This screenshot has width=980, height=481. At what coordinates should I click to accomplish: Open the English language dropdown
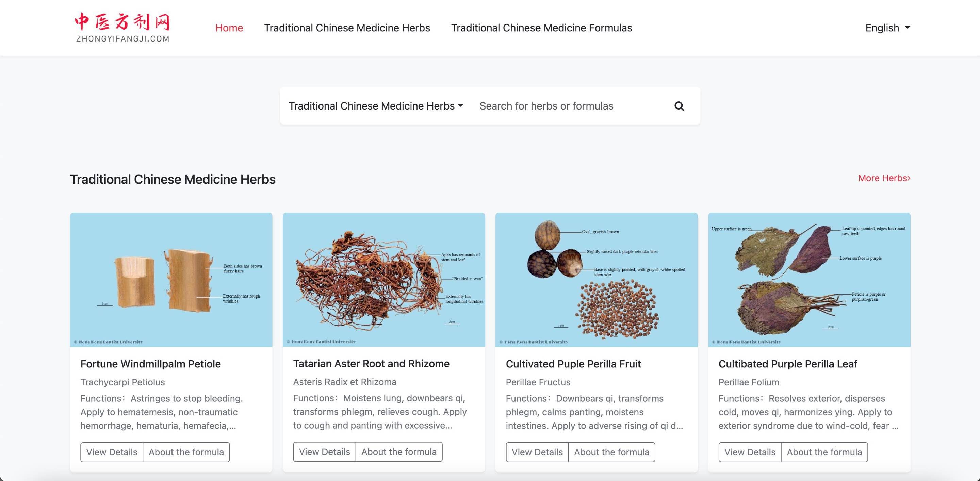[x=887, y=27]
